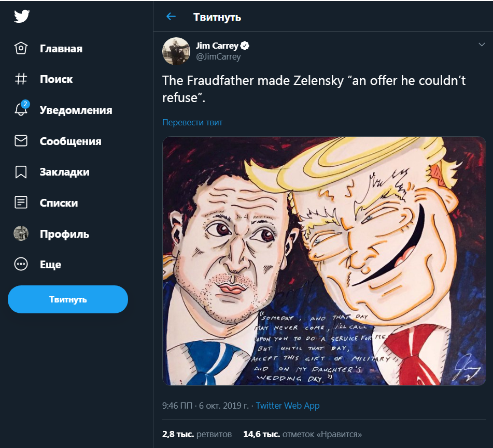Viewport: 493px width, 448px height.
Task: Click the Jim Carrey display name
Action: click(x=217, y=46)
